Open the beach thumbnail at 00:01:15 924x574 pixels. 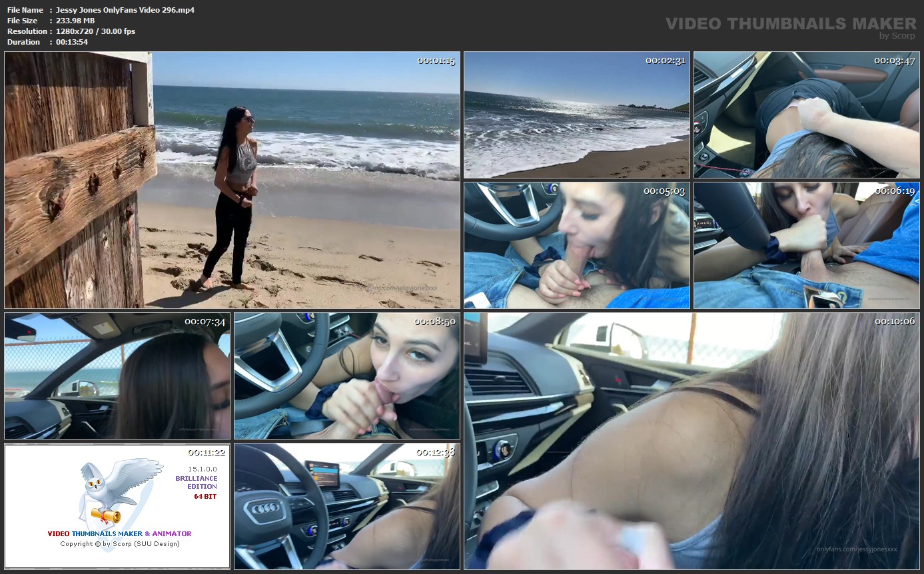point(232,180)
